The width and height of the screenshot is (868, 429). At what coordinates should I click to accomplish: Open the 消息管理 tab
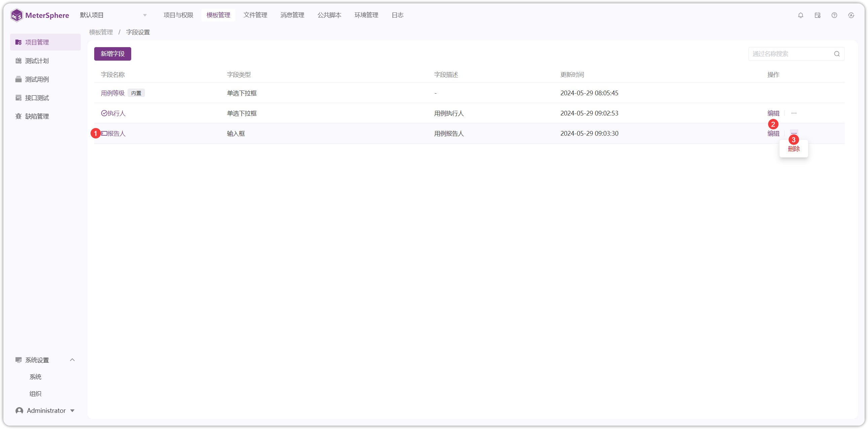[x=292, y=15]
